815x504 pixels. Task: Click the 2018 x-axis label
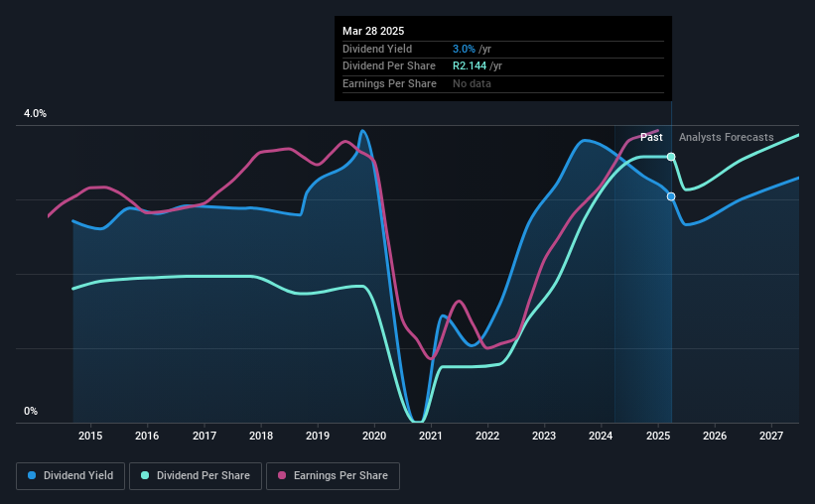[x=261, y=436]
